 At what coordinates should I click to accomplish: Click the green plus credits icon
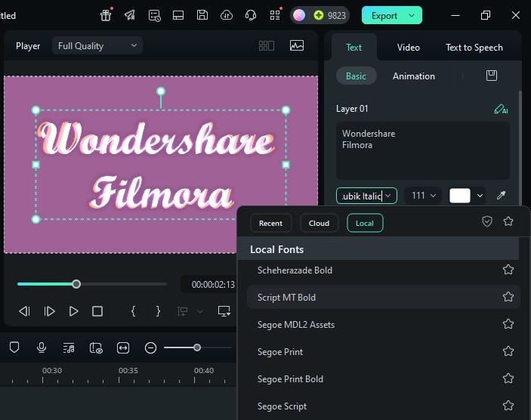pyautogui.click(x=318, y=15)
